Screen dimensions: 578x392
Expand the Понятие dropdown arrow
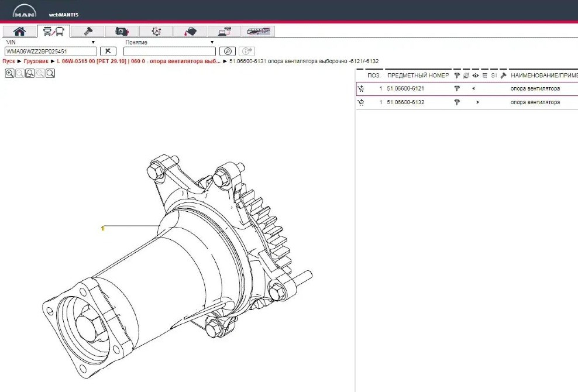point(212,42)
